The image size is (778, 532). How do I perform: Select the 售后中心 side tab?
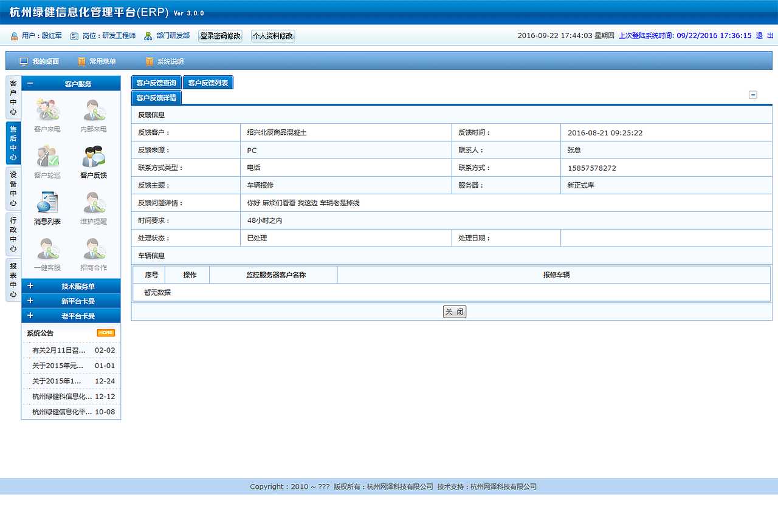(13, 143)
